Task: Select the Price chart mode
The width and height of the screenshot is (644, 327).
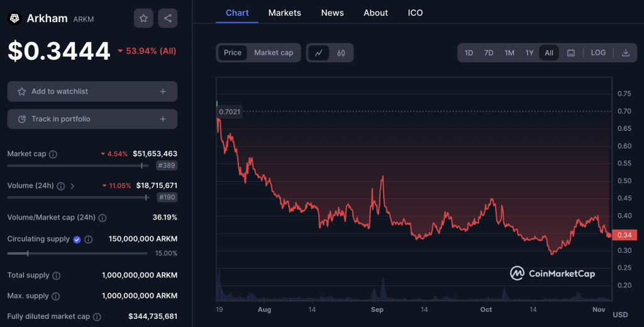Action: point(233,53)
